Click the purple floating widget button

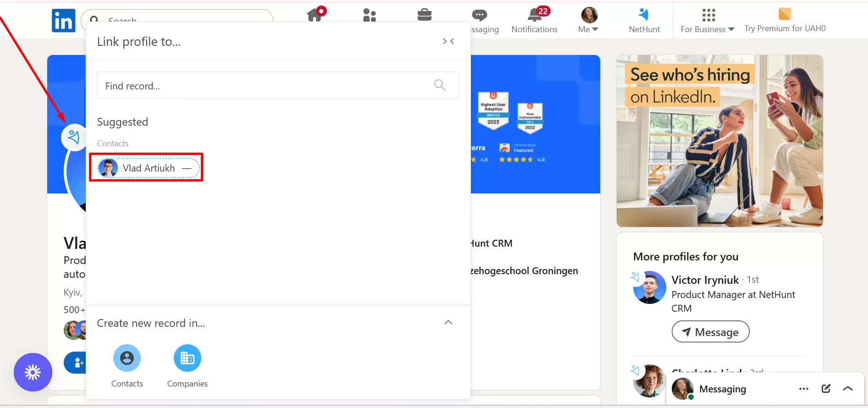click(33, 372)
